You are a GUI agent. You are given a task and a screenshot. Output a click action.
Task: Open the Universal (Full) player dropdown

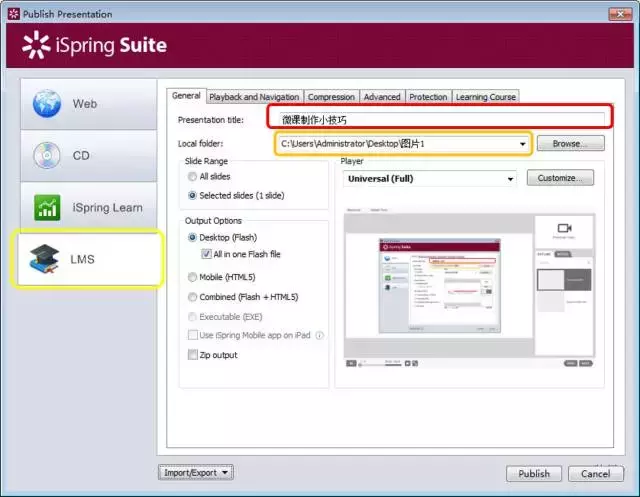tap(510, 179)
